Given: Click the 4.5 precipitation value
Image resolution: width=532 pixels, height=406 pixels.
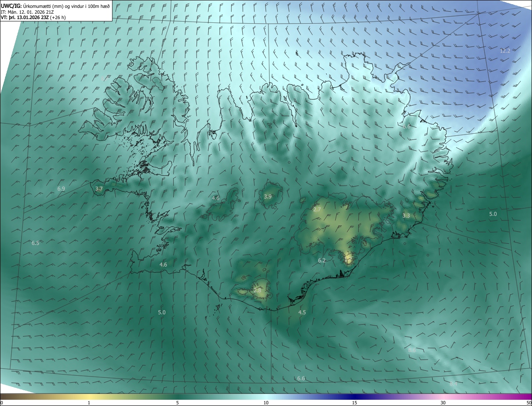Looking at the screenshot, I should point(302,312).
